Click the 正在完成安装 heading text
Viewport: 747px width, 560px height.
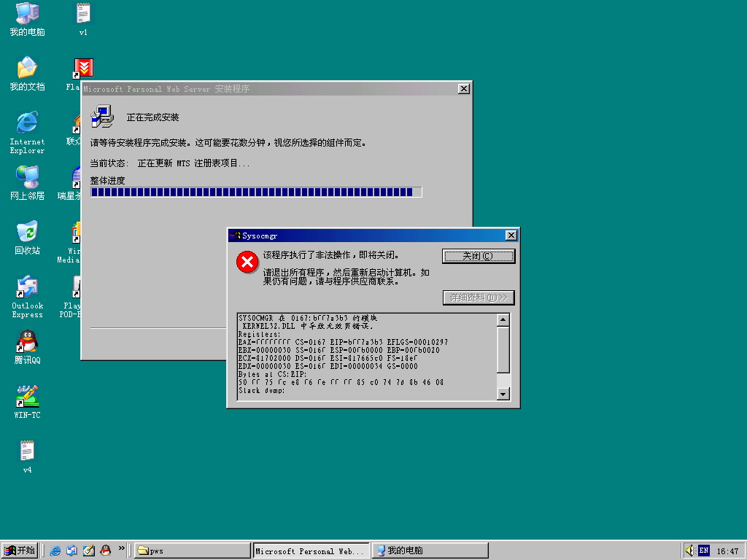(152, 117)
